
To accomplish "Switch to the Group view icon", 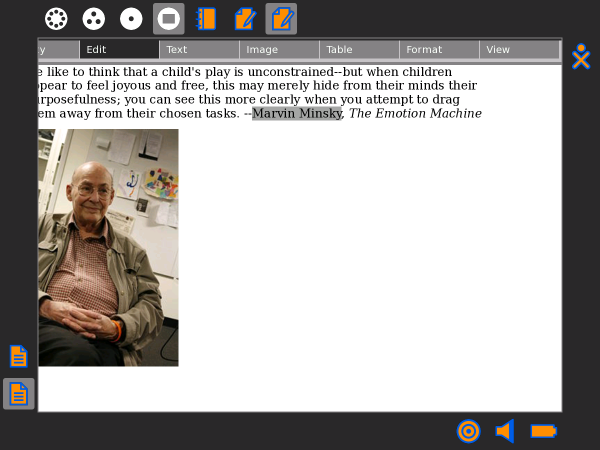I will point(93,19).
